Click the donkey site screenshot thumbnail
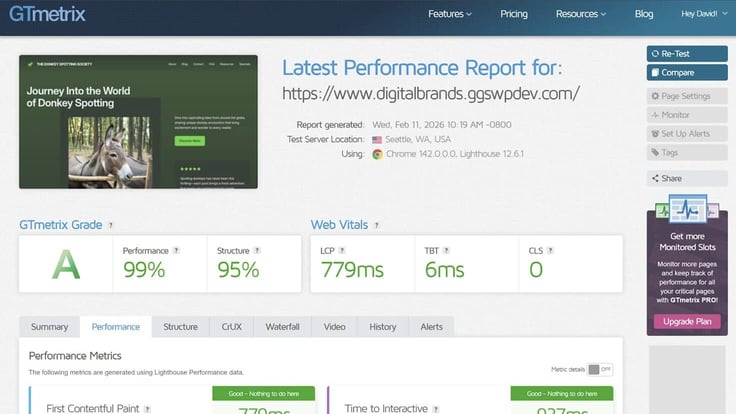Screen dimensions: 736x414 [138, 122]
